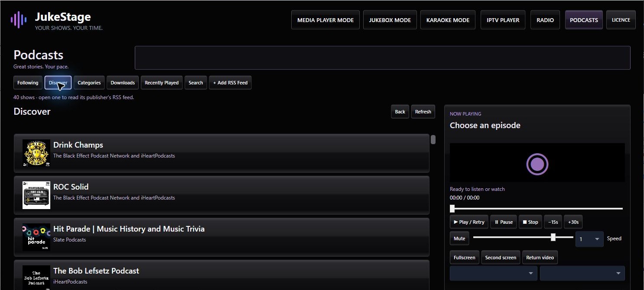Click the JukeStage waveform logo icon
Screen dimensions: 644x290
point(19,20)
